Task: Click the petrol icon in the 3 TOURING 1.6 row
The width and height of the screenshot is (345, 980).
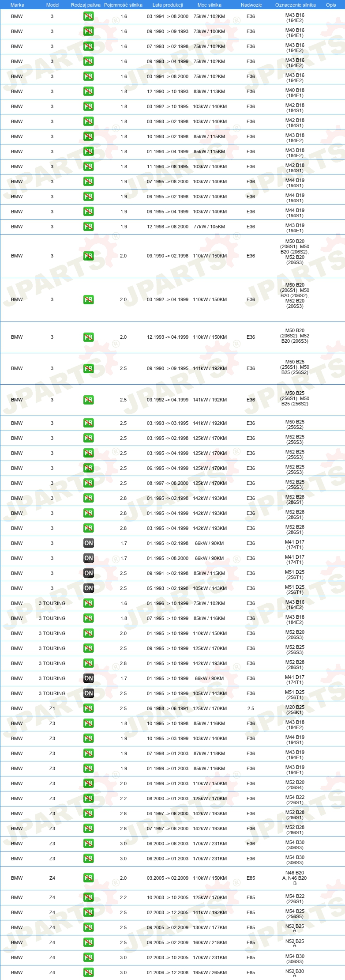Action: [x=88, y=603]
